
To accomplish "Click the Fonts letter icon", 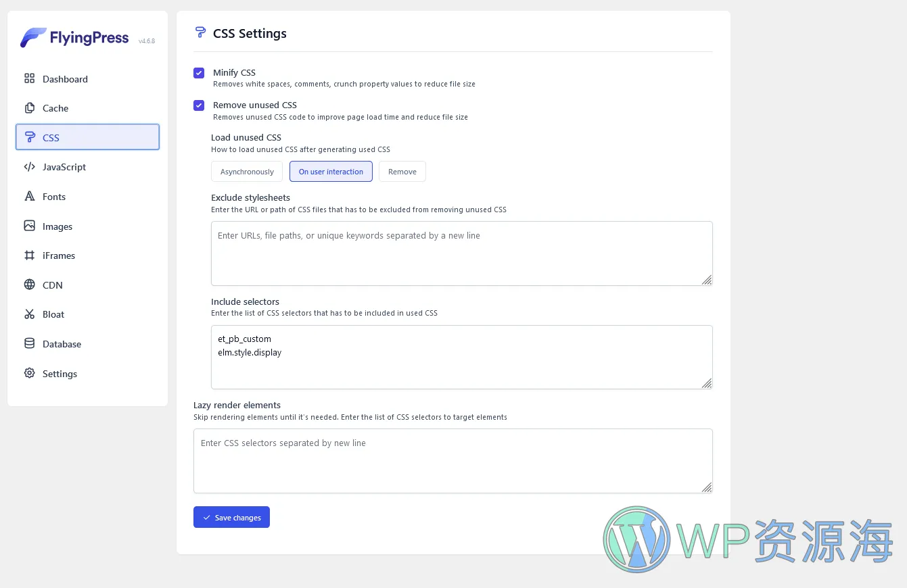I will point(29,197).
